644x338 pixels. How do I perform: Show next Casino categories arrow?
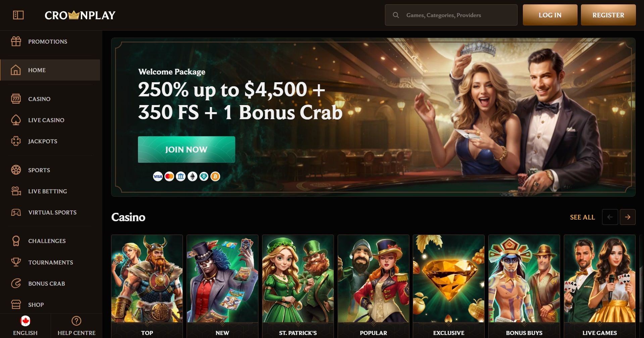628,217
